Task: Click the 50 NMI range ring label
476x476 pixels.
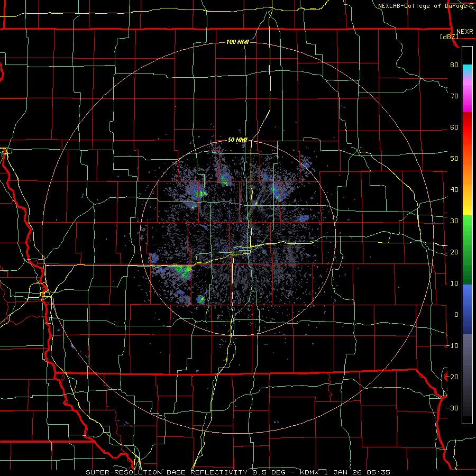Action: pos(237,140)
